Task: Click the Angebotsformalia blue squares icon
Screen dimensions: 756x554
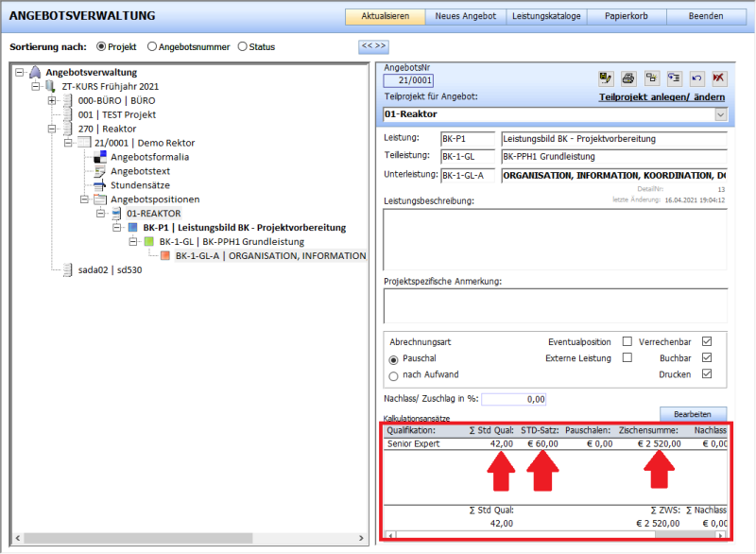Action: [x=100, y=157]
